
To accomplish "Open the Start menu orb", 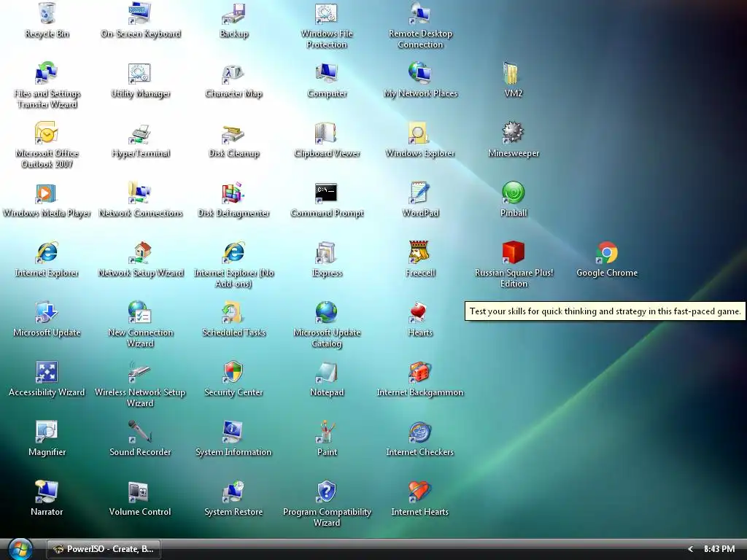I will [20, 549].
